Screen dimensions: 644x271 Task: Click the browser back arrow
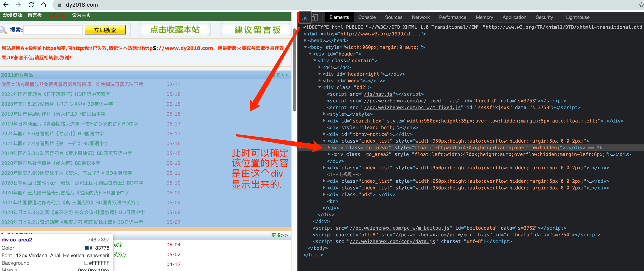[x=6, y=5]
